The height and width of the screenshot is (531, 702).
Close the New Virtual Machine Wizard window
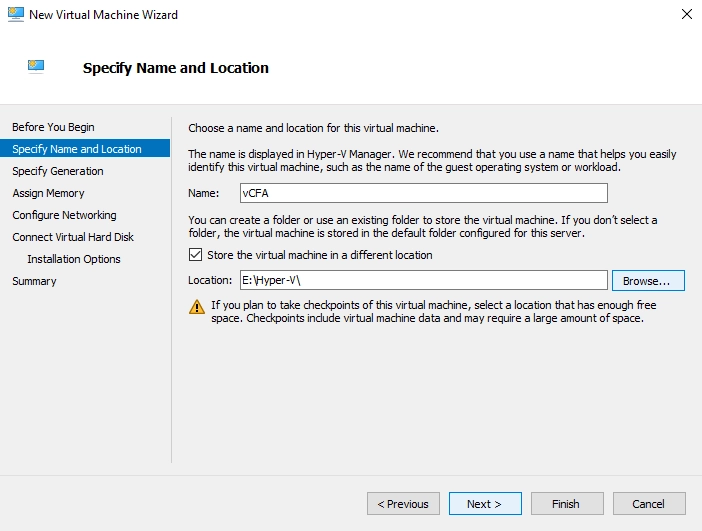687,14
